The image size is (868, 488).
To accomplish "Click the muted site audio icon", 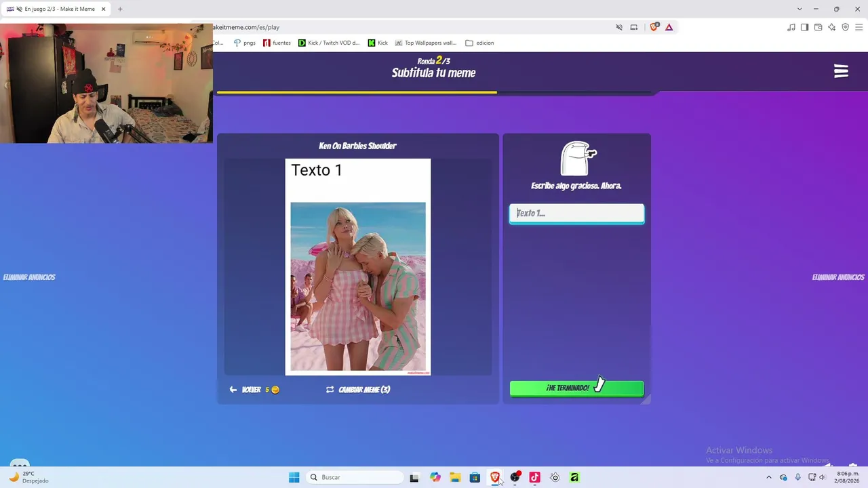I will [x=619, y=27].
